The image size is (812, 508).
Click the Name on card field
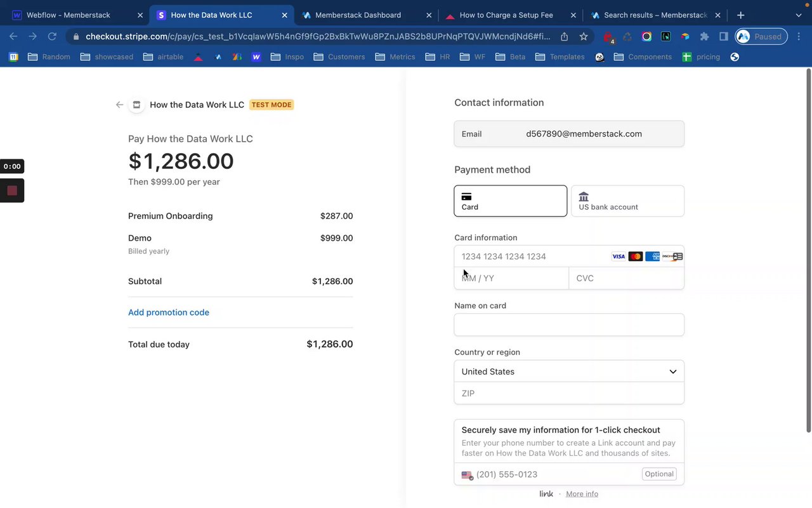click(x=569, y=324)
